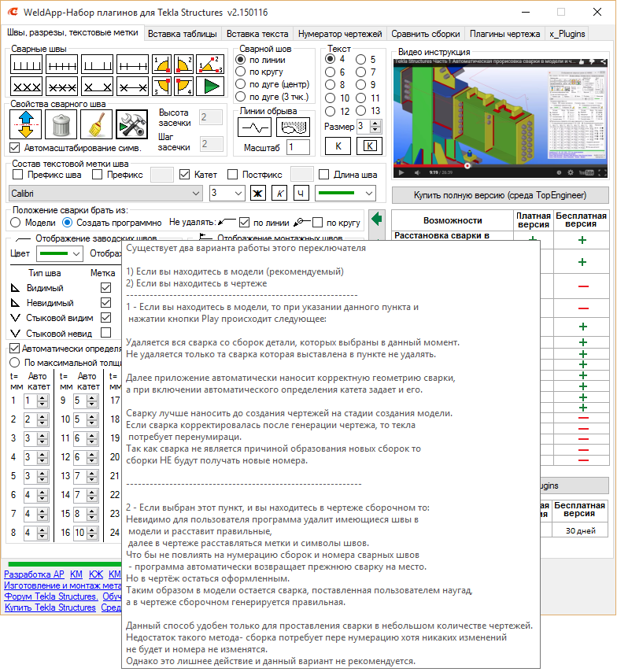
Task: Adjust катет stepper for thickness 16
Action: (92, 534)
